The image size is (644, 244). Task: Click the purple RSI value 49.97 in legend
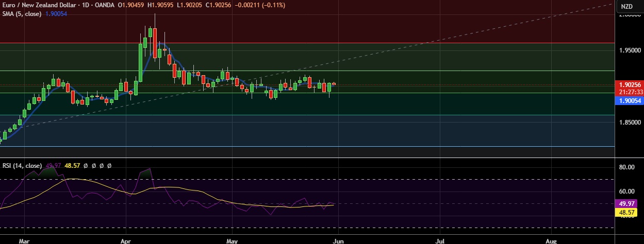tap(54, 166)
